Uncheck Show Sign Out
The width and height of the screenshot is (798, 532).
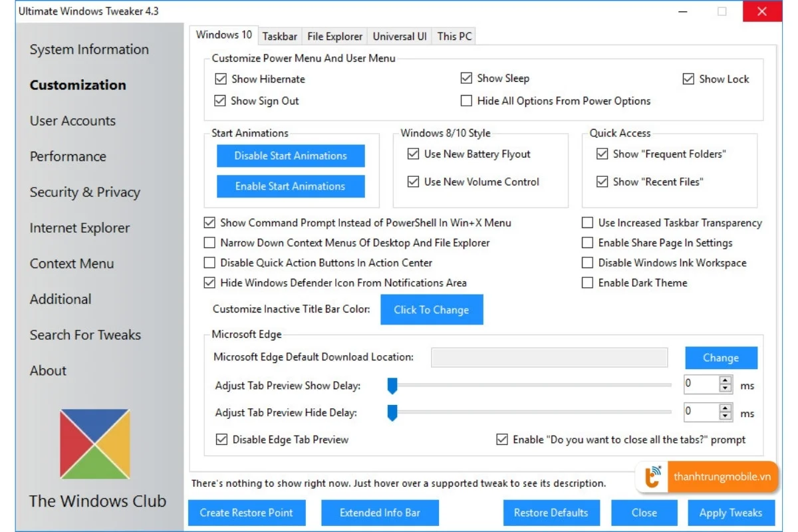pyautogui.click(x=220, y=101)
